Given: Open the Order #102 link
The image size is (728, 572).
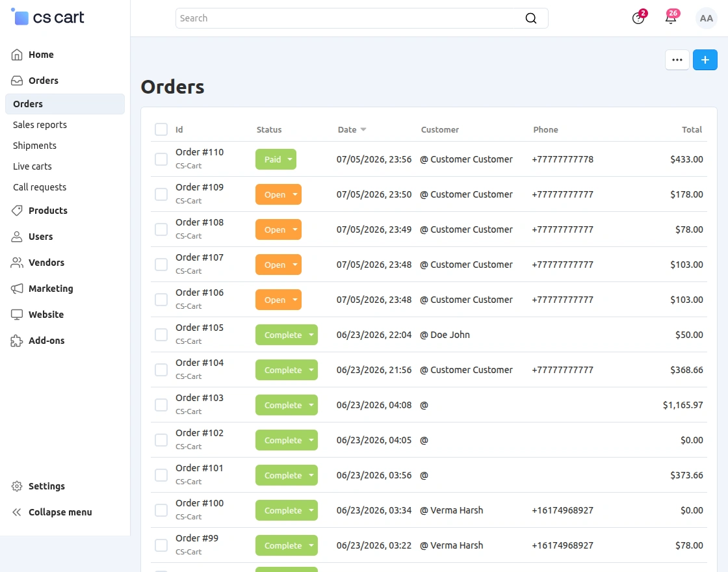Looking at the screenshot, I should pos(200,433).
